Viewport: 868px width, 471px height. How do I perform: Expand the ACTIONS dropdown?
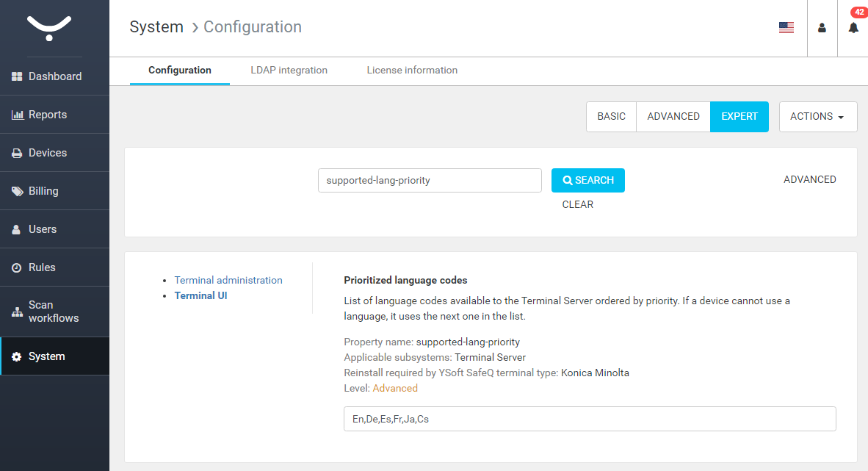(817, 117)
